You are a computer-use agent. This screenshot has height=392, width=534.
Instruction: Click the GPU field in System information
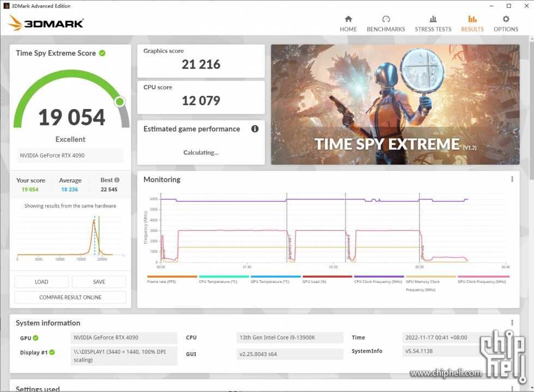[x=124, y=338]
